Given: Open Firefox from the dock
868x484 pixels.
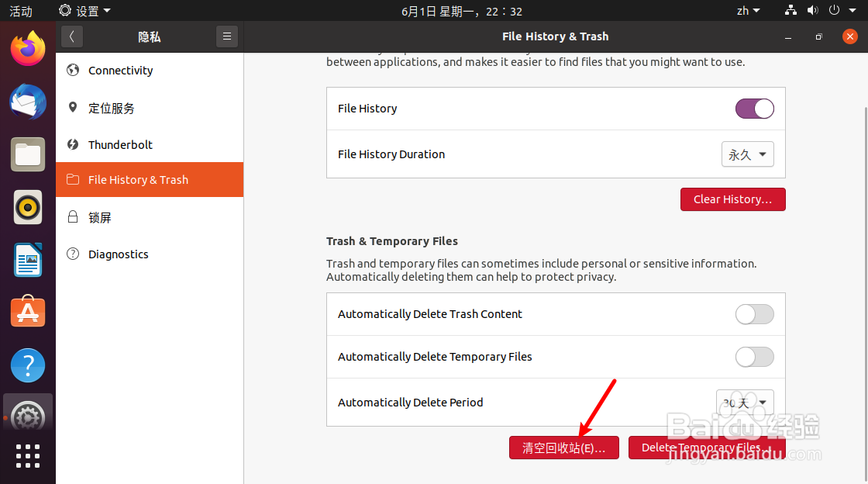Looking at the screenshot, I should (28, 49).
